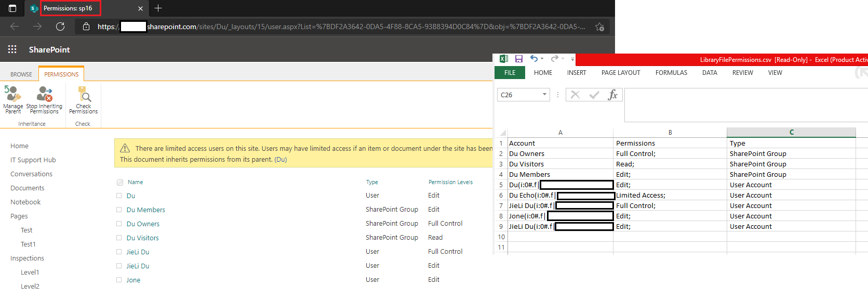Image resolution: width=868 pixels, height=298 pixels.
Task: Open the Excel INSERT tab
Action: pos(577,73)
